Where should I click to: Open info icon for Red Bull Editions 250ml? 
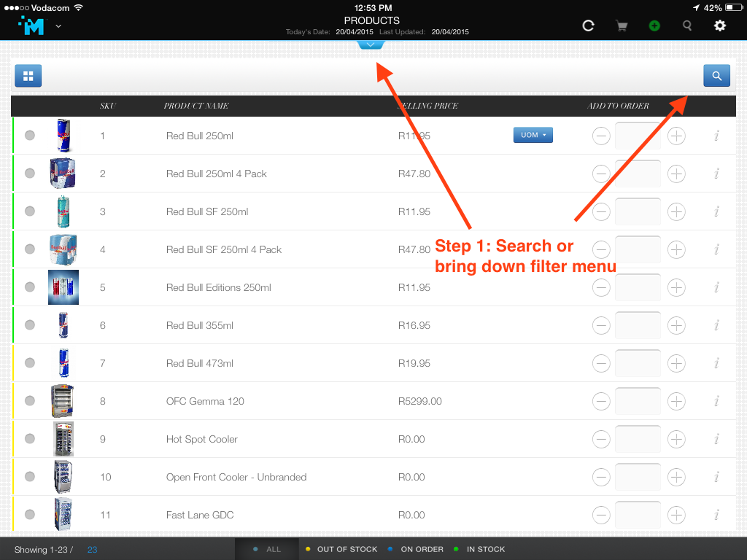pyautogui.click(x=716, y=287)
